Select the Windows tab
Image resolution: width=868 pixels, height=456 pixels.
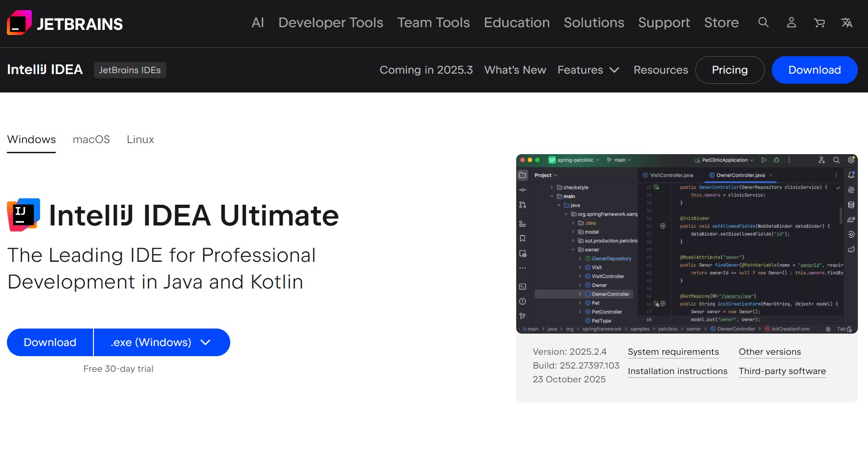point(31,139)
